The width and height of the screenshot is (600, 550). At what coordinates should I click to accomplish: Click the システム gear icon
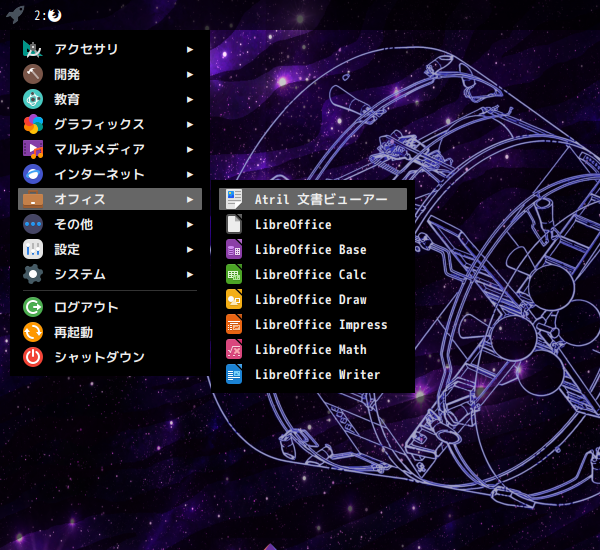(x=33, y=274)
